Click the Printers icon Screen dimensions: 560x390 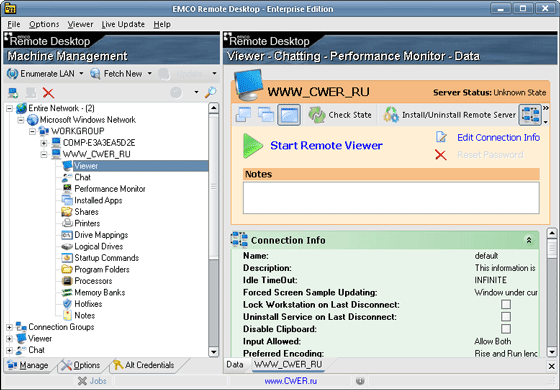(x=67, y=223)
